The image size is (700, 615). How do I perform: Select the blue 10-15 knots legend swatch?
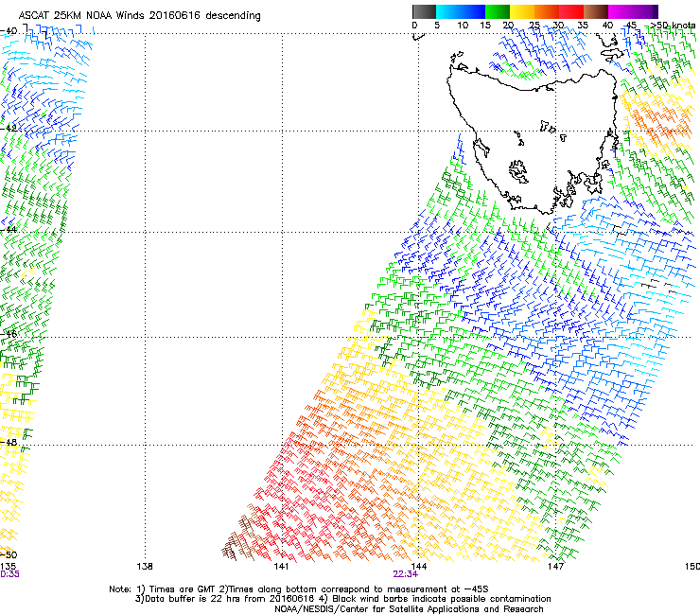[x=473, y=11]
